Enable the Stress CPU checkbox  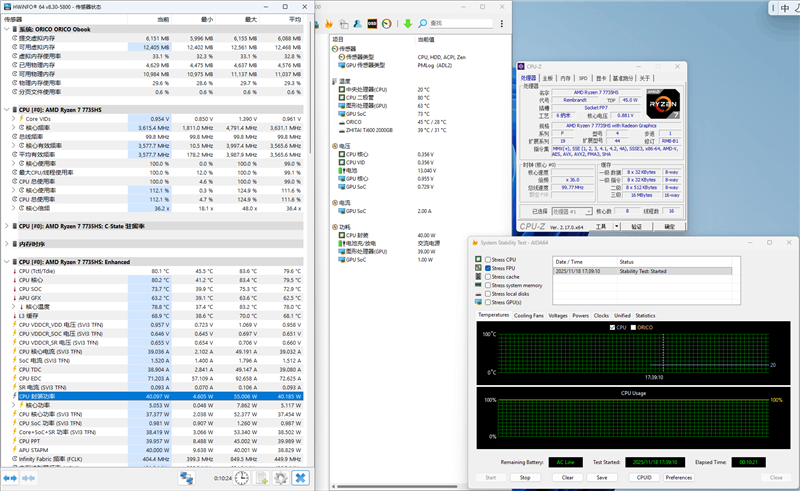pos(487,260)
